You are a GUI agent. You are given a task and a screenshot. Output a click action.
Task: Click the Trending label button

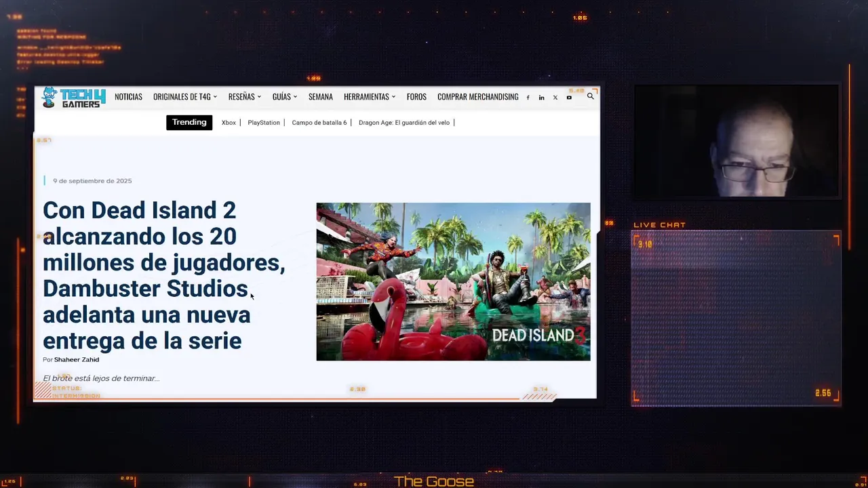(189, 123)
